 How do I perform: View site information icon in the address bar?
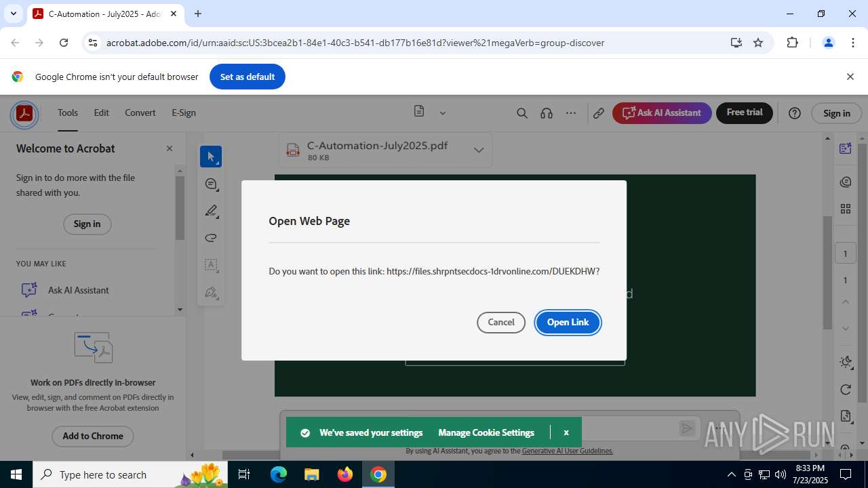pyautogui.click(x=93, y=43)
